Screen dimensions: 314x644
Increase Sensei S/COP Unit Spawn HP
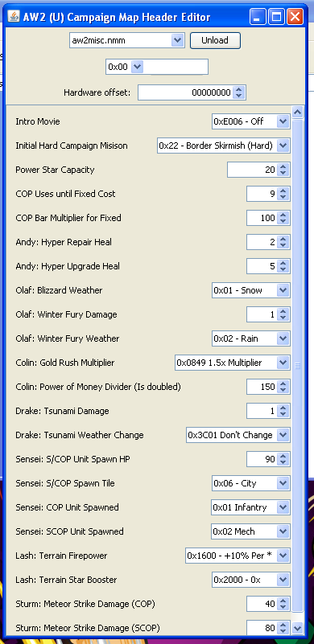click(x=283, y=456)
